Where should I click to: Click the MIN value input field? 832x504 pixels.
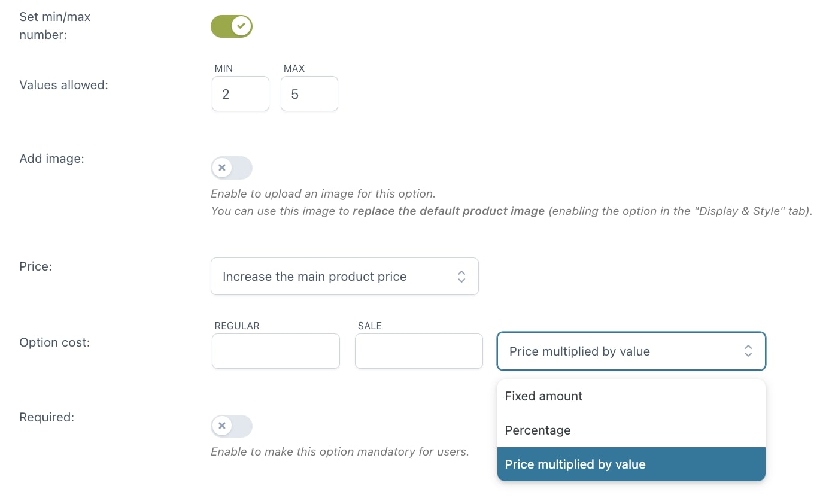click(x=241, y=93)
